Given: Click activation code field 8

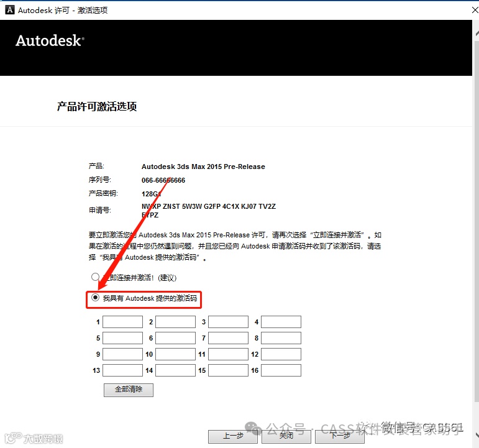Looking at the screenshot, I should point(281,338).
